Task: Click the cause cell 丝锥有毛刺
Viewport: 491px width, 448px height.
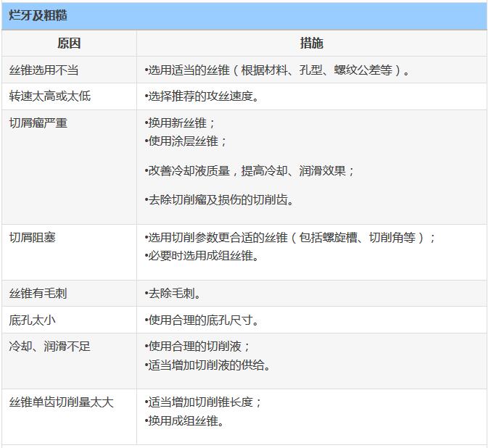Action: coord(38,294)
